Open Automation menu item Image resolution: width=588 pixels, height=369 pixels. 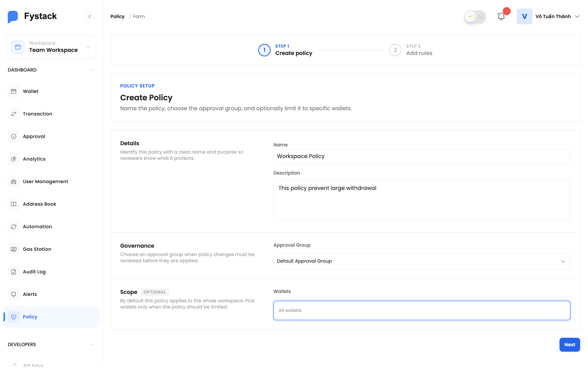51,227
